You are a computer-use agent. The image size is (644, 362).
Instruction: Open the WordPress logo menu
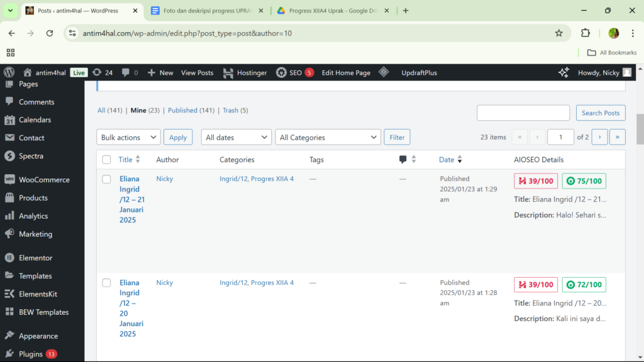coord(9,72)
